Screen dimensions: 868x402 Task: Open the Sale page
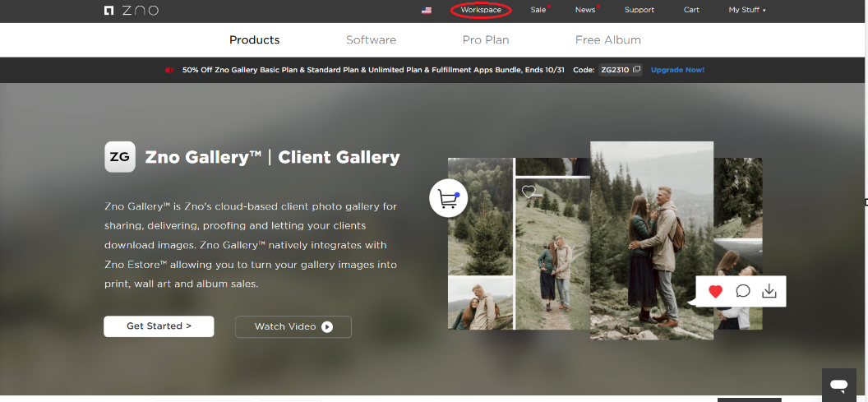(x=538, y=10)
